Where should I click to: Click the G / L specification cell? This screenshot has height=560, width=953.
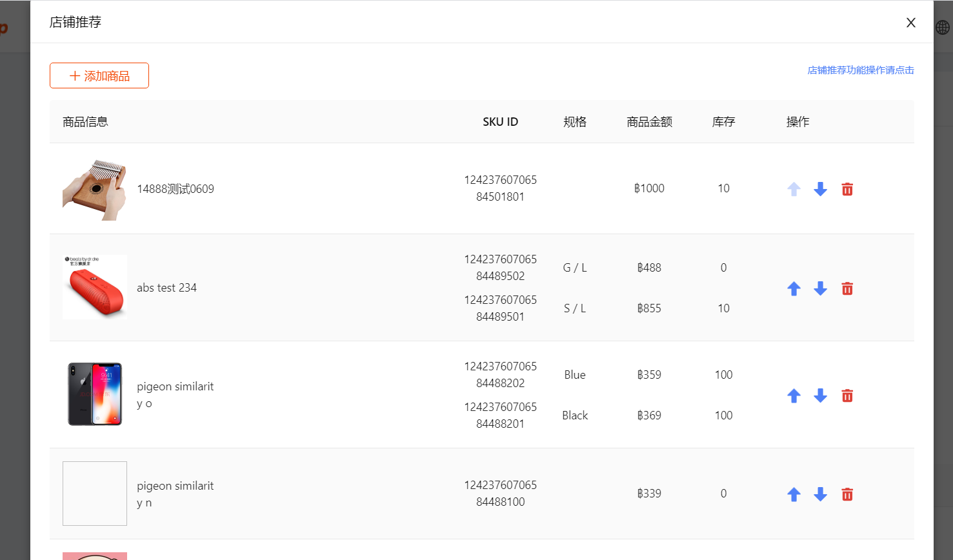click(575, 268)
